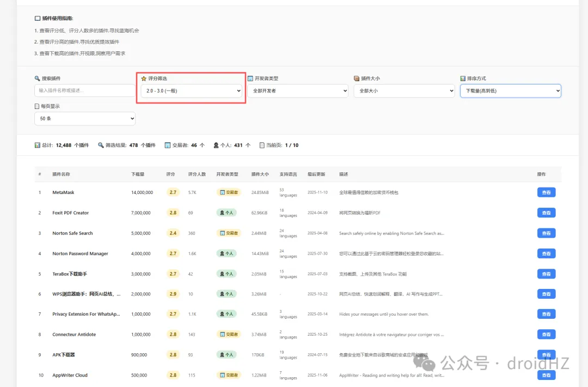This screenshot has width=588, height=387.
Task: Click the 下载量 column header
Action: coord(138,174)
